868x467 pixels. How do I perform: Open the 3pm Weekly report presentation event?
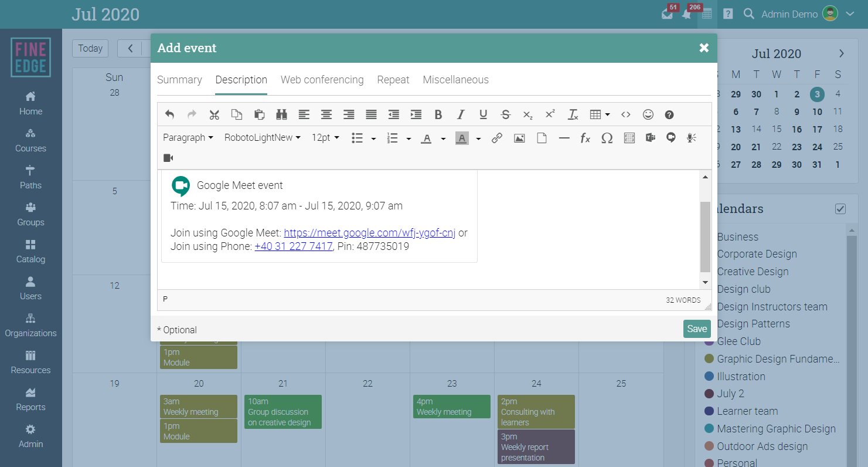(536, 446)
